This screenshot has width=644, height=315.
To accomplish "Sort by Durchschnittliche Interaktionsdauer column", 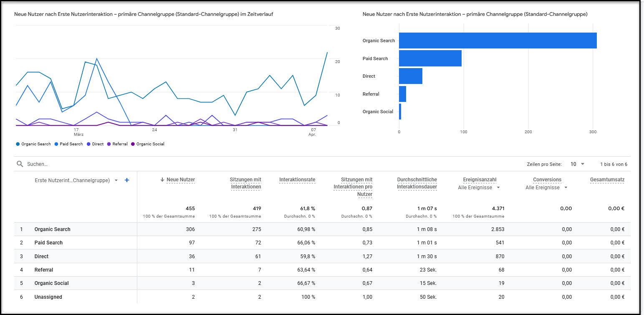I will coord(417,183).
